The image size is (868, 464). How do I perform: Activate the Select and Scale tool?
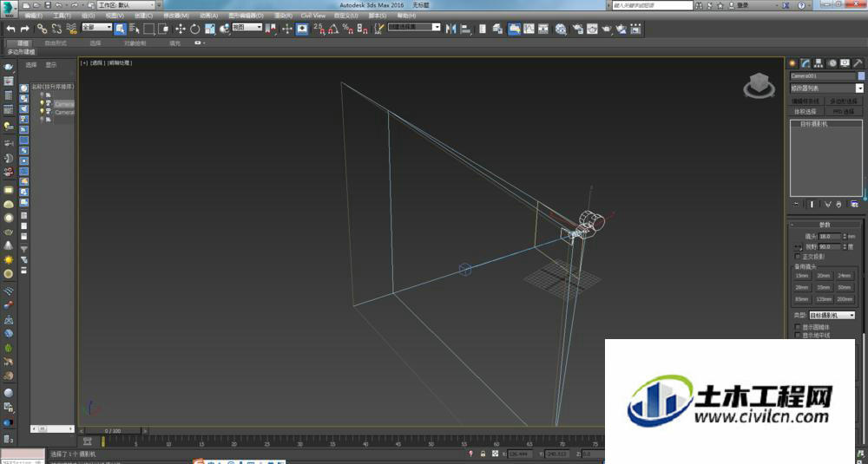coord(210,29)
